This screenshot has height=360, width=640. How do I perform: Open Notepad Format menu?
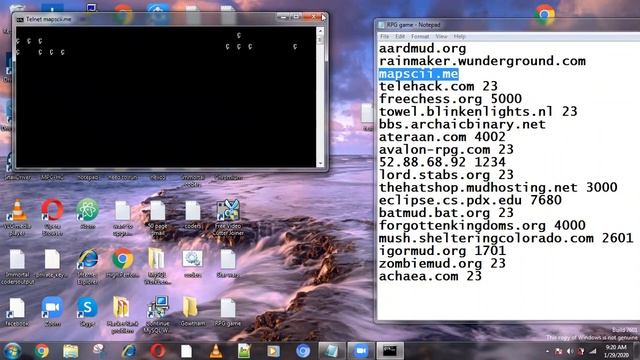pyautogui.click(x=420, y=36)
